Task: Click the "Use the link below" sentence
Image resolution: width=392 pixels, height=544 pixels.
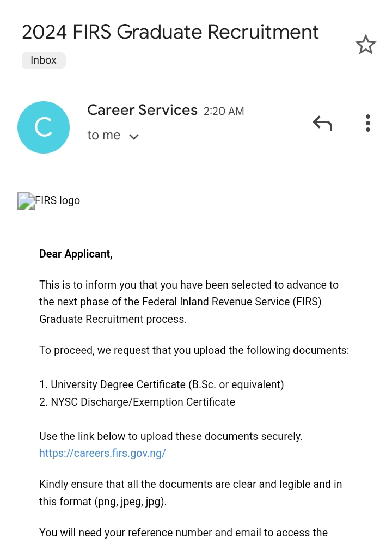Action: (170, 436)
